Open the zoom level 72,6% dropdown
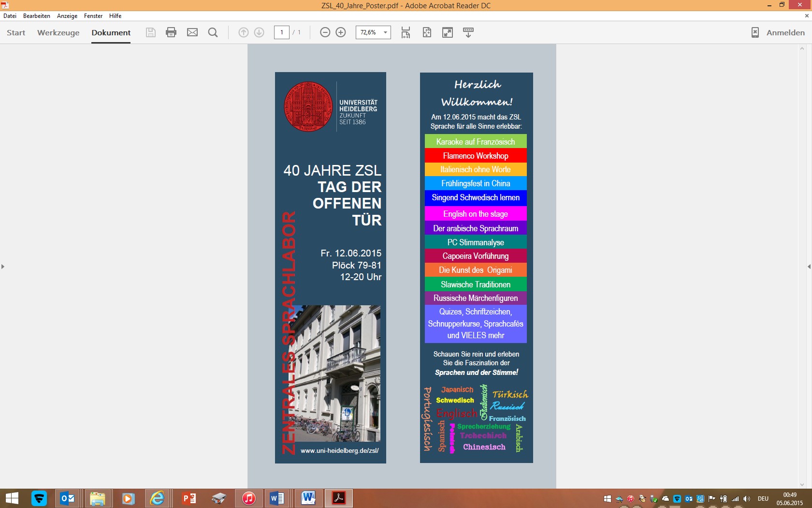Image resolution: width=812 pixels, height=508 pixels. [385, 32]
